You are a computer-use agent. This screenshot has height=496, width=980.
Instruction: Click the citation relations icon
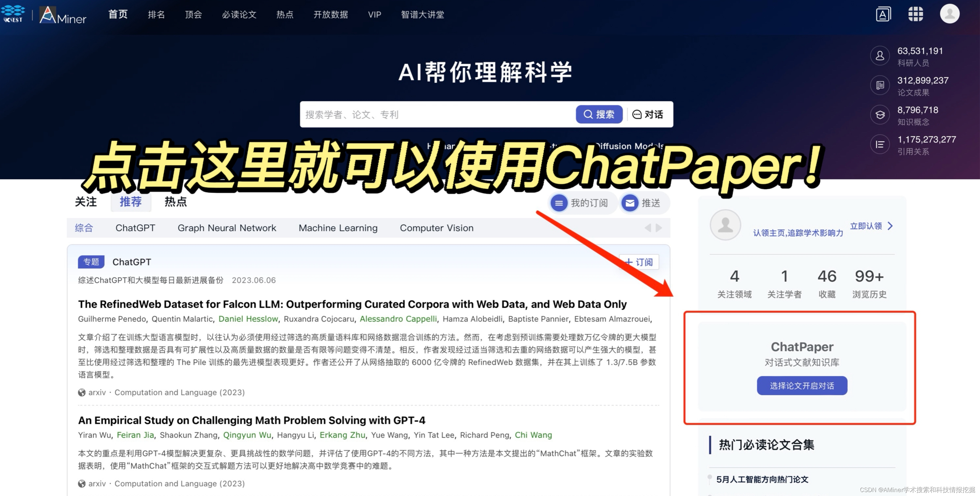coord(880,145)
